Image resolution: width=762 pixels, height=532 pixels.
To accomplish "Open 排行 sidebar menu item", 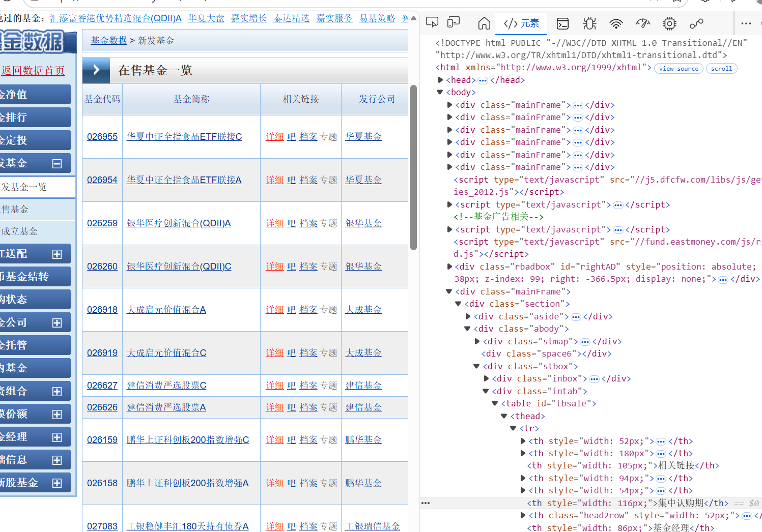I will (x=35, y=117).
